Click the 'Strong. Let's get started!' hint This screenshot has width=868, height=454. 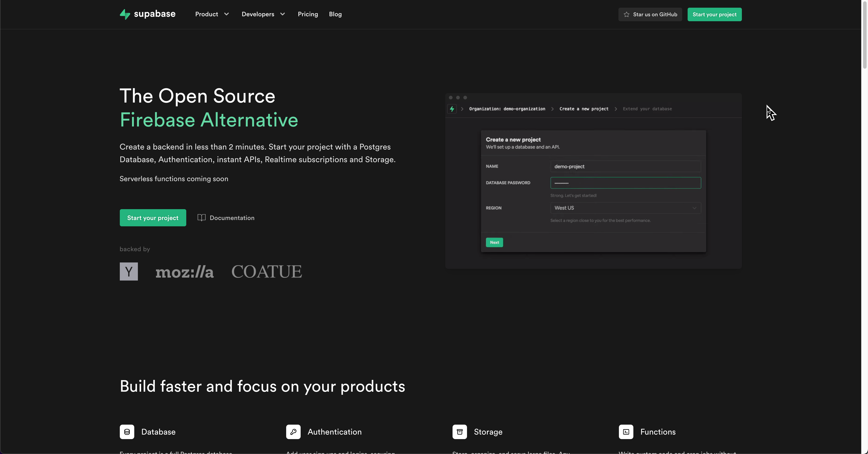click(573, 196)
